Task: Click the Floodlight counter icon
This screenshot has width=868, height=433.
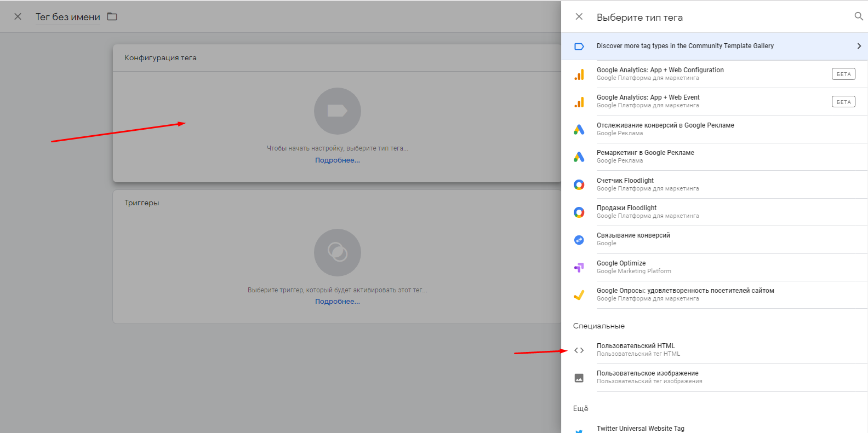Action: [579, 185]
